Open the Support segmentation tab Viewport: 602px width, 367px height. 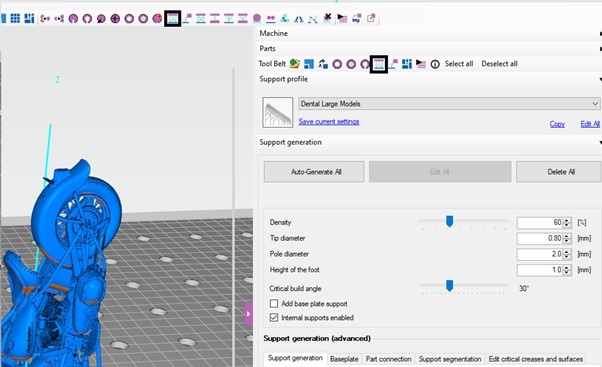click(x=450, y=359)
